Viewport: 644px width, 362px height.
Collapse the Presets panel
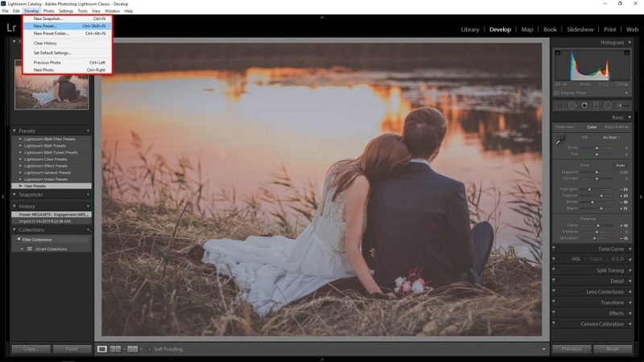pyautogui.click(x=14, y=130)
